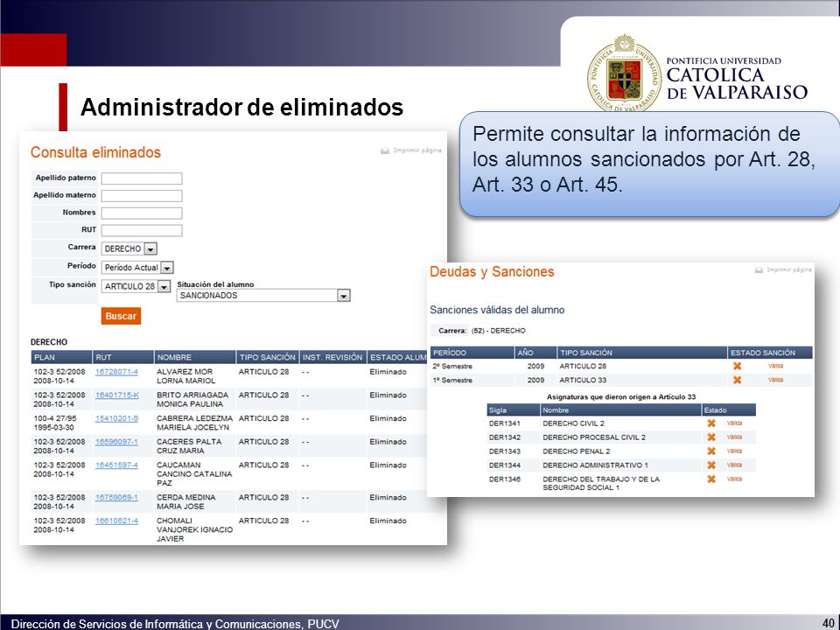Click Eliminado status for ALVAREZ MOR row

[388, 372]
